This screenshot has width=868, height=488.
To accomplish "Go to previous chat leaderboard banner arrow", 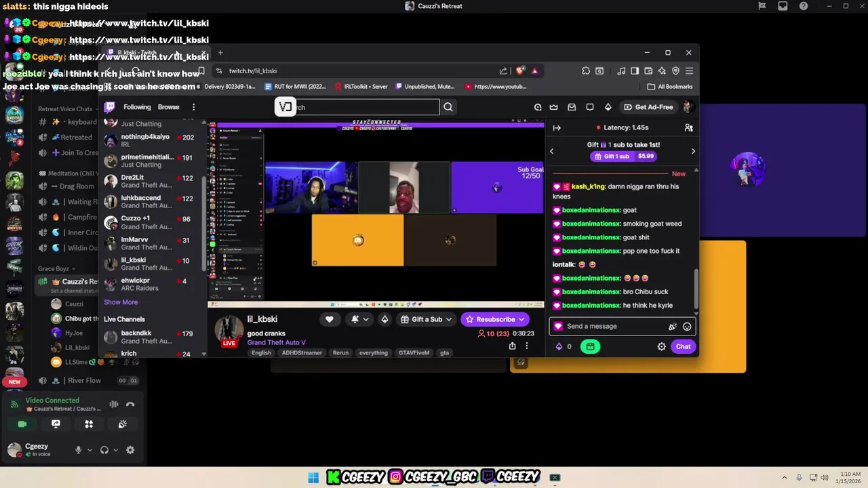I will [x=551, y=151].
